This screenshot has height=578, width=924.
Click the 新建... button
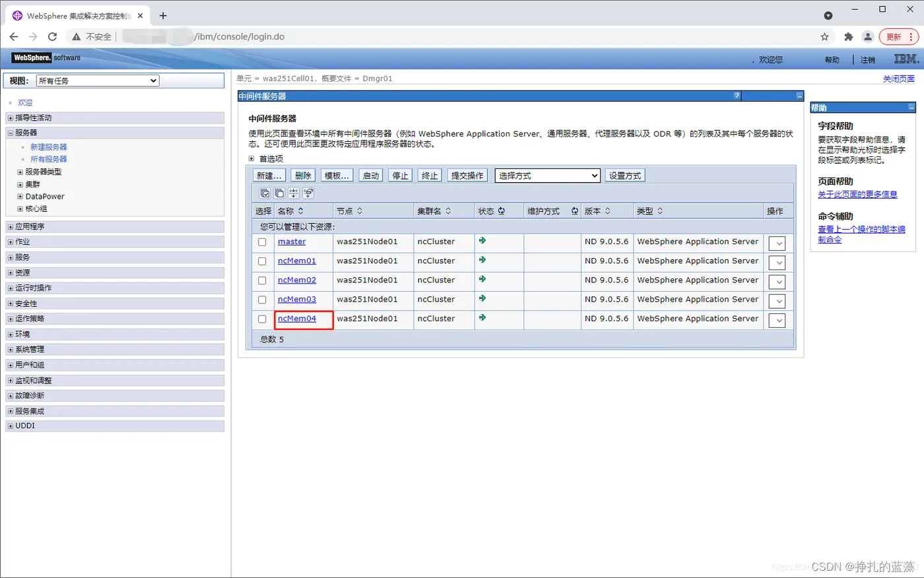(x=269, y=176)
